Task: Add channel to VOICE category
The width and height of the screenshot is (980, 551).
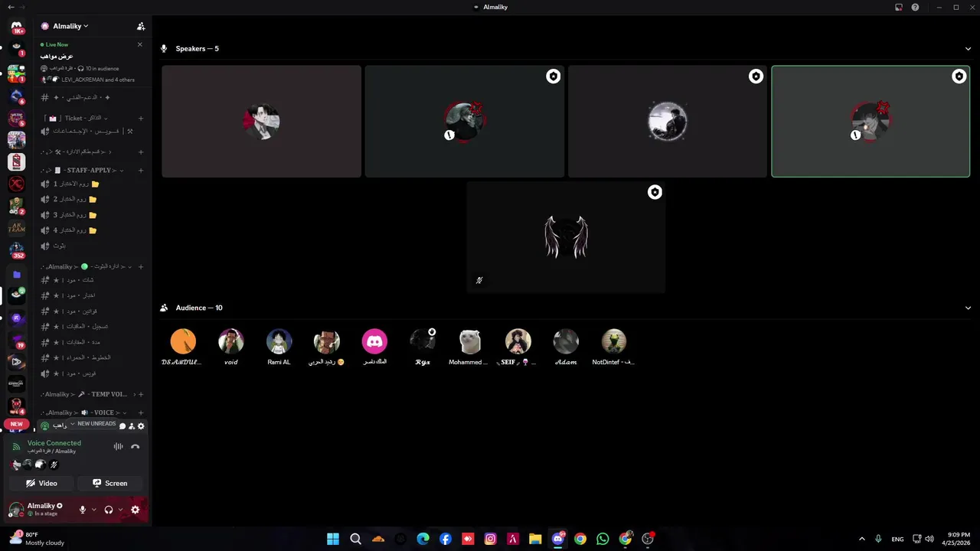Action: point(141,412)
